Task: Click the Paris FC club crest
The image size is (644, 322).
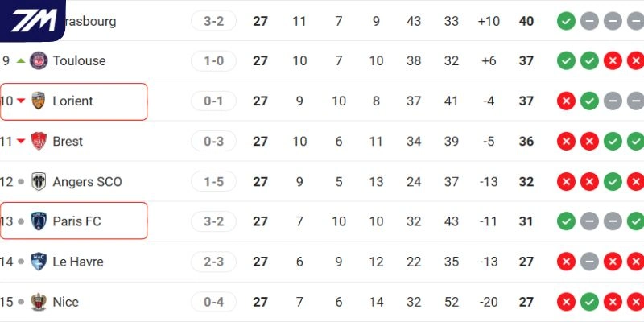Action: tap(38, 221)
